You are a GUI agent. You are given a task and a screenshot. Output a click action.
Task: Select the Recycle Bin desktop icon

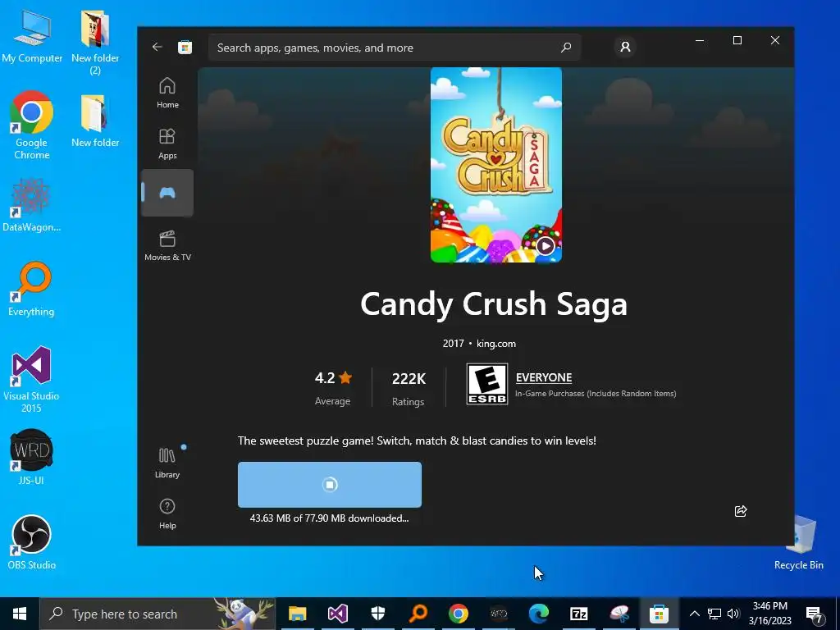(x=799, y=542)
